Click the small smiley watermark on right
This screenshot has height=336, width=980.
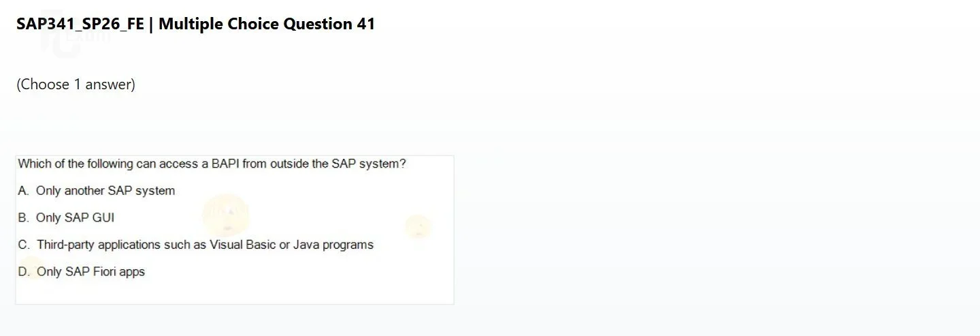tap(418, 226)
